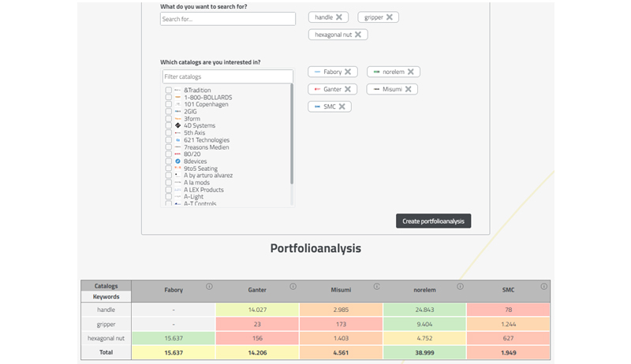Image resolution: width=631 pixels, height=364 pixels.
Task: Click the 78 SMC handle cell
Action: click(508, 310)
